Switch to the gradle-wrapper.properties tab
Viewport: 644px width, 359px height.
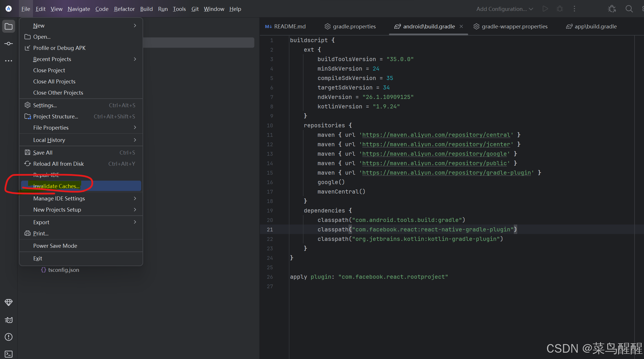click(x=511, y=26)
